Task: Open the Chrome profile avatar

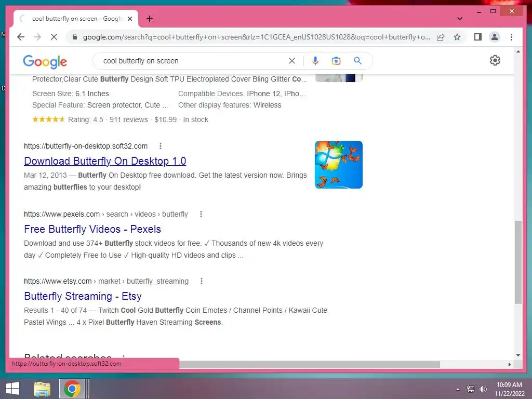Action: tap(495, 37)
